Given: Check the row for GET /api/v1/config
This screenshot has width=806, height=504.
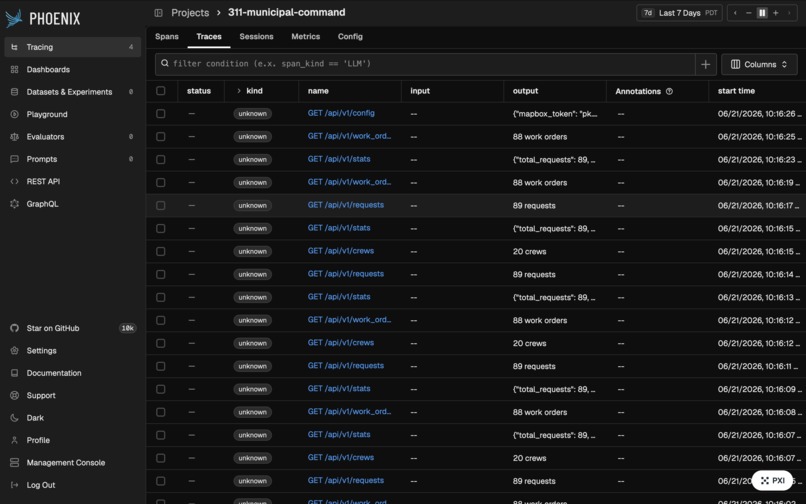Looking at the screenshot, I should pyautogui.click(x=160, y=113).
